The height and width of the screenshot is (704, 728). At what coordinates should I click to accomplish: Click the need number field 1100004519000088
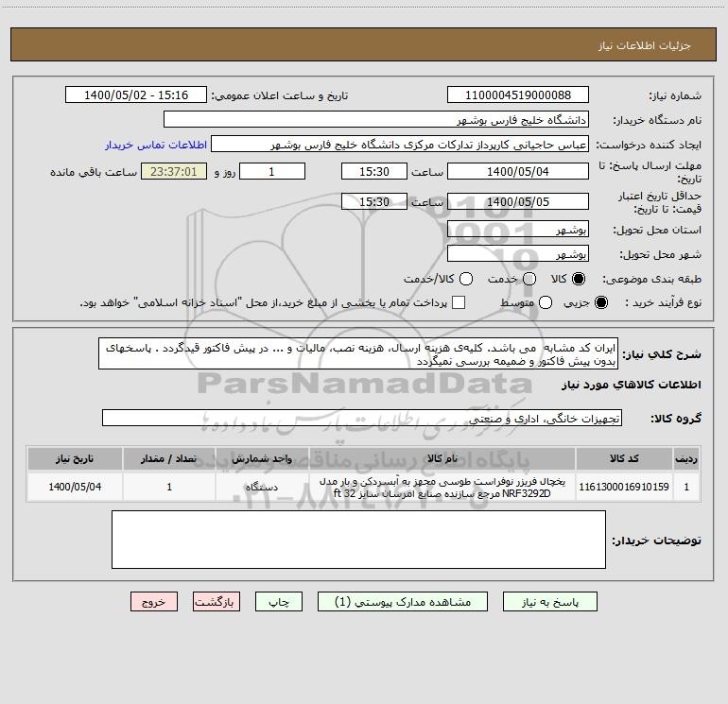coord(518,95)
